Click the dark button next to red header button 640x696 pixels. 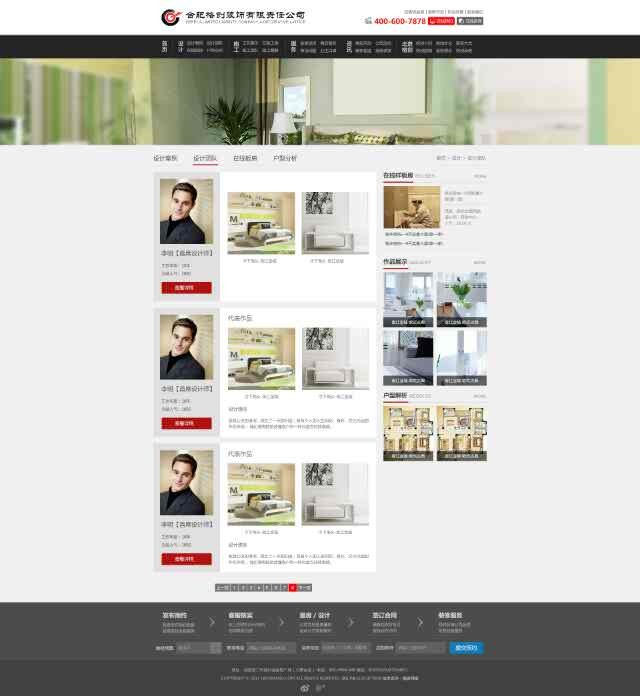pos(469,20)
